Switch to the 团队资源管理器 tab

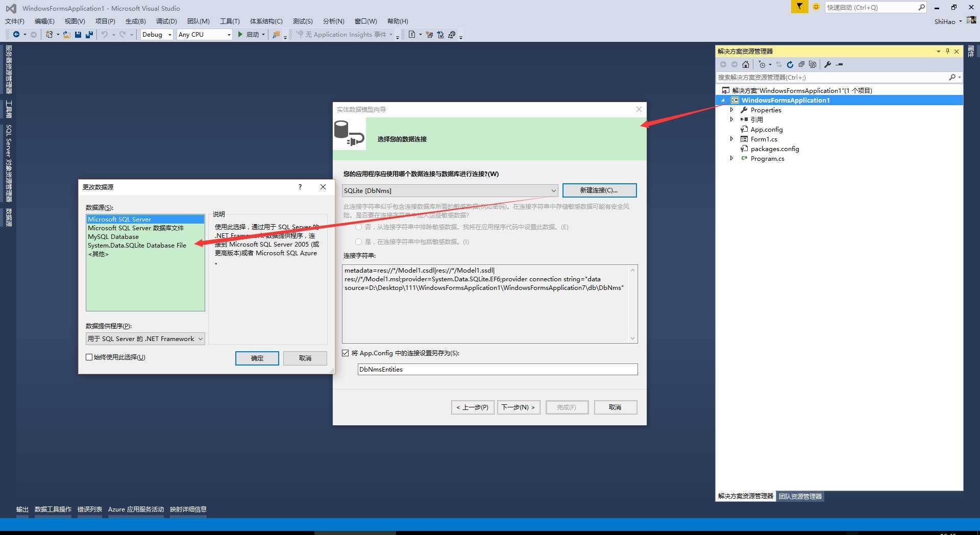coord(800,496)
